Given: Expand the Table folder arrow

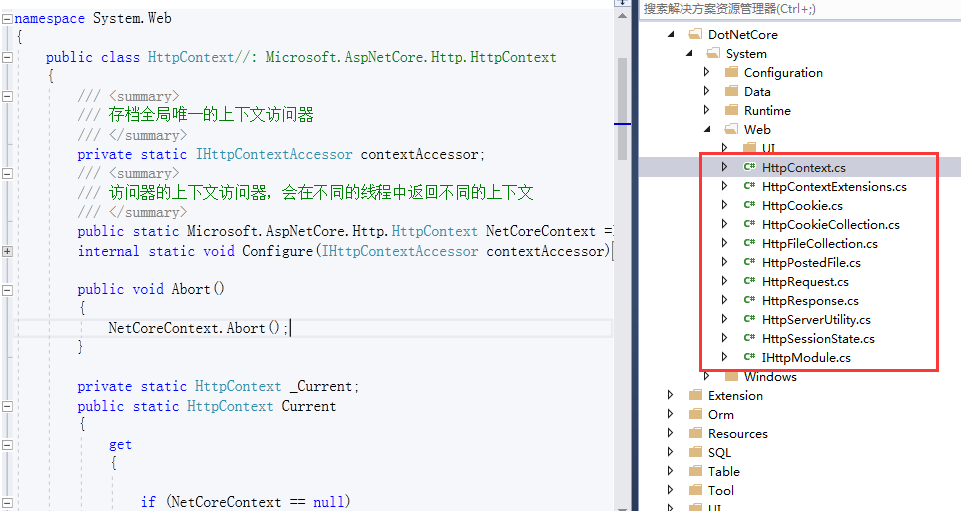Looking at the screenshot, I should (670, 471).
